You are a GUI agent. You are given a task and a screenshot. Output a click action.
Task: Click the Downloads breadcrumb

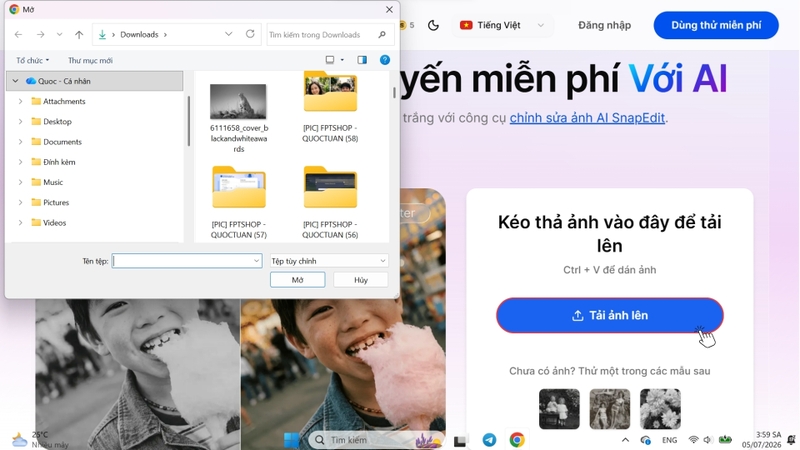[x=139, y=35]
